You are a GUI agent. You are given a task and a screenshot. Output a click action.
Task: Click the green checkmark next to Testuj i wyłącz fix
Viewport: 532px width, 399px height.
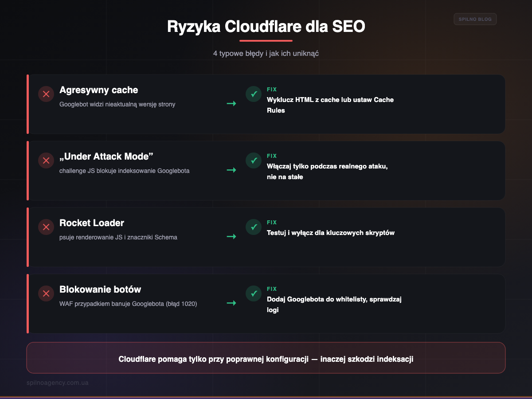[x=254, y=227]
